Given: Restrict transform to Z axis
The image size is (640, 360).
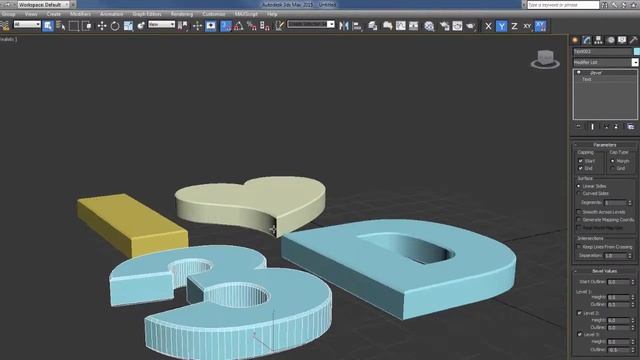Looking at the screenshot, I should pyautogui.click(x=514, y=26).
